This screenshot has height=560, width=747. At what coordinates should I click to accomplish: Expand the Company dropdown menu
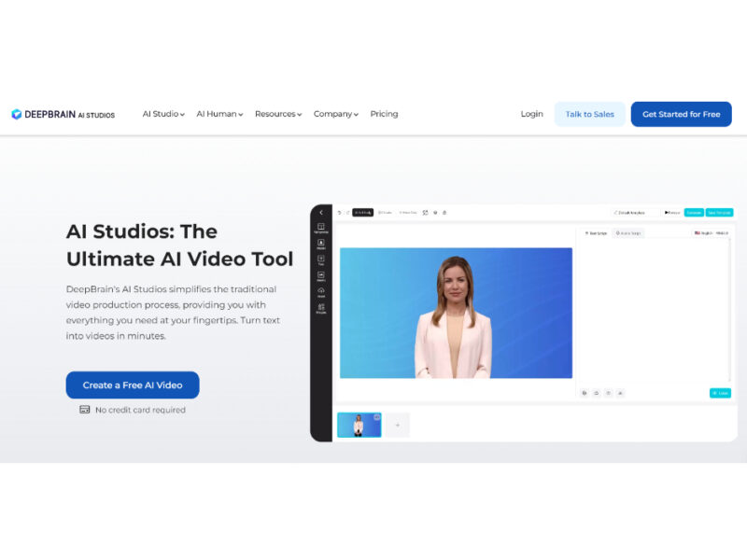click(336, 114)
